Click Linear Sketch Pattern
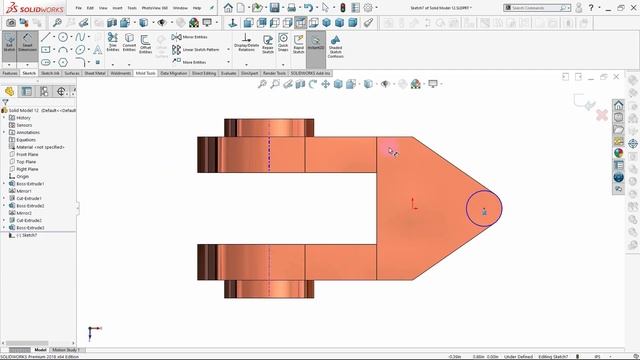The width and height of the screenshot is (640, 360). click(196, 50)
